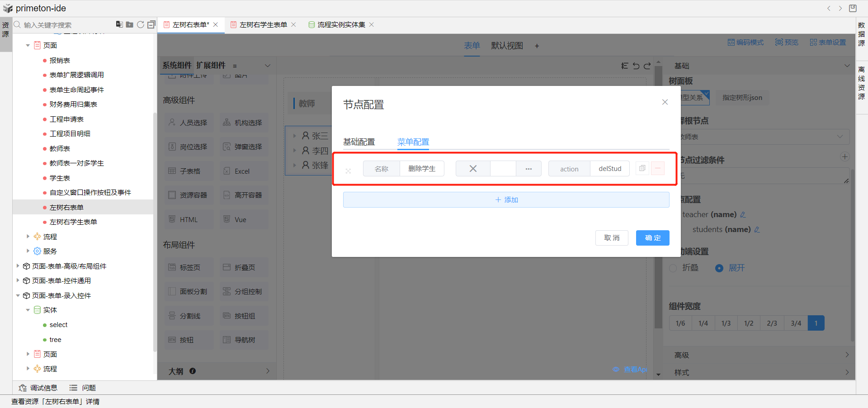The height and width of the screenshot is (408, 868).
Task: Expand 页面-表单-控件通用 tree node
Action: coord(18,280)
